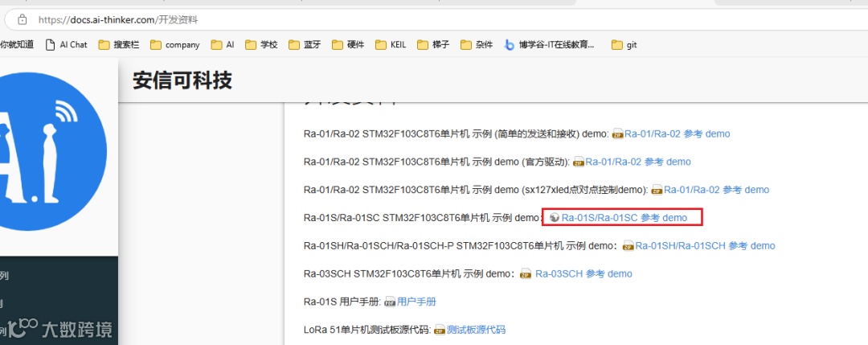868x345 pixels.
Task: Open the 硬件 bookmark folder
Action: (x=348, y=45)
